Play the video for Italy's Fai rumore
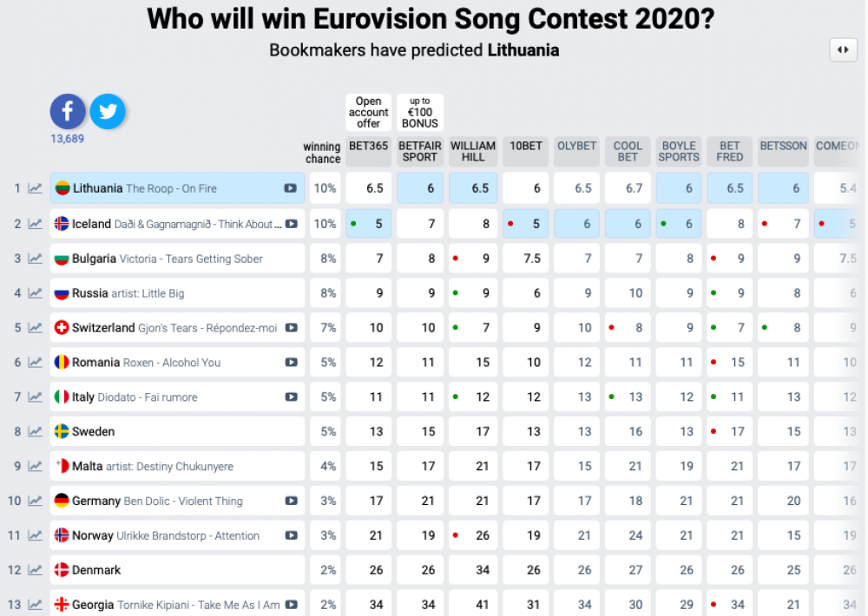The image size is (868, 616). [291, 396]
